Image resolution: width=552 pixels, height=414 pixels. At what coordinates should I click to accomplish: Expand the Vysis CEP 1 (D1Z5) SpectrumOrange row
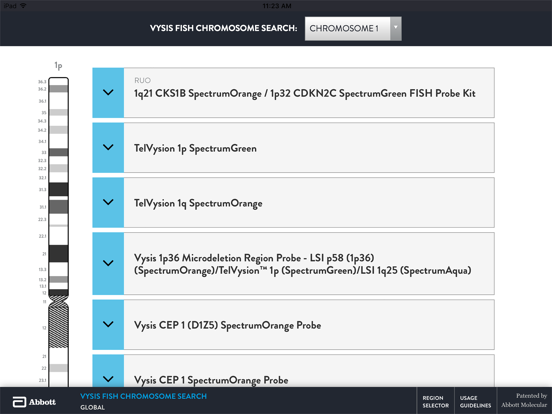click(x=108, y=324)
